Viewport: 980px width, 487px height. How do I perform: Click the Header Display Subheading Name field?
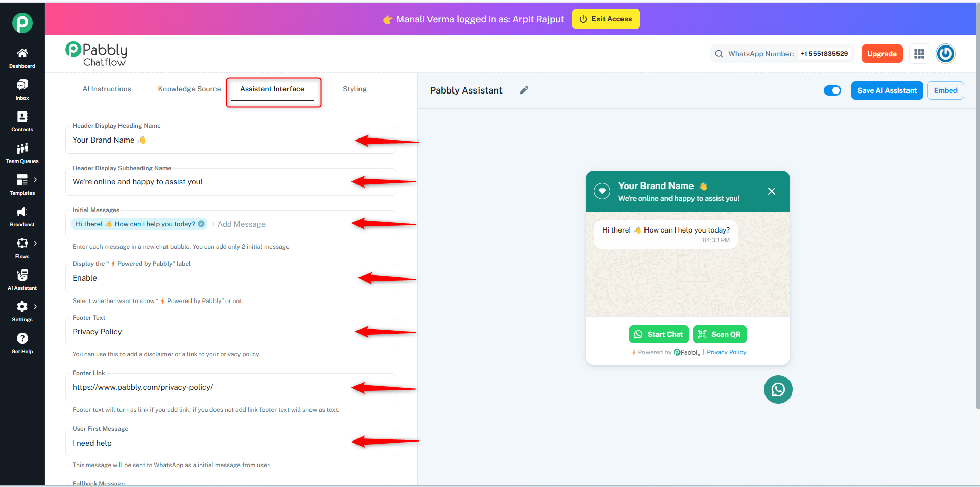tap(230, 182)
